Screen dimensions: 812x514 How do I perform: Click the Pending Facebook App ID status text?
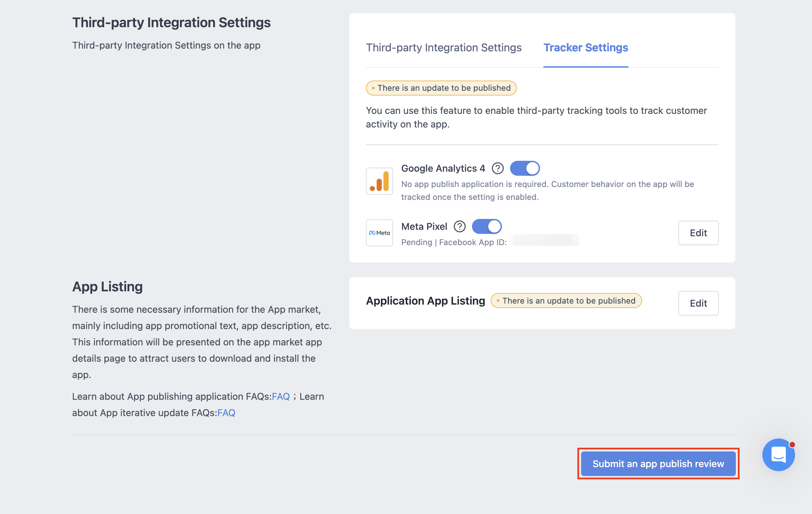pos(454,242)
